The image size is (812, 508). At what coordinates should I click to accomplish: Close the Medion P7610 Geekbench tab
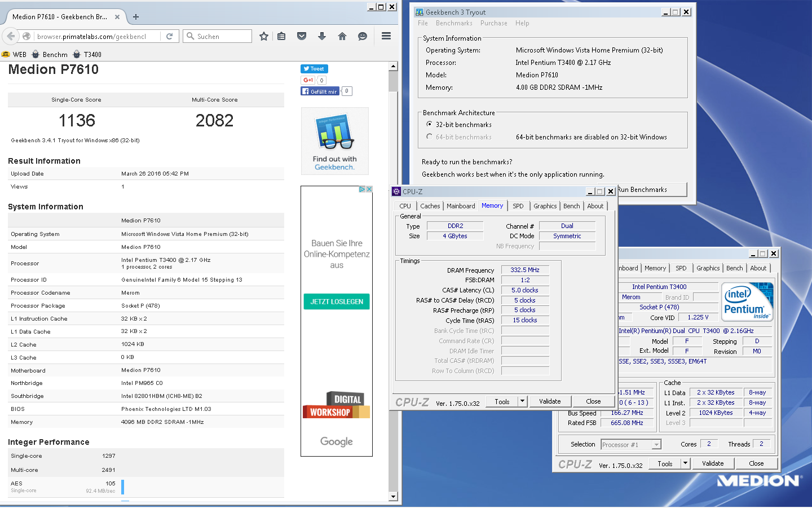(x=117, y=17)
